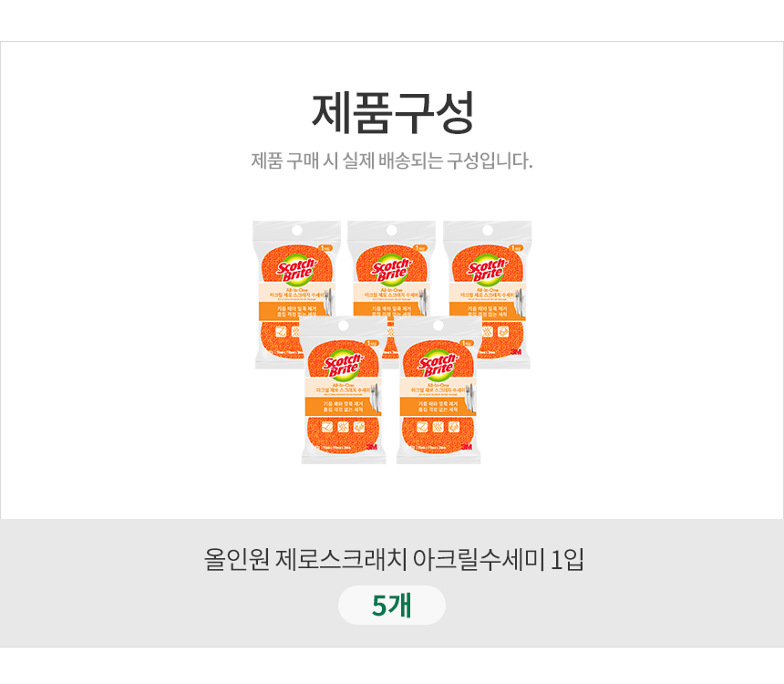Click Scotch-Brite logo on top-right package
The image size is (784, 684).
click(x=486, y=267)
